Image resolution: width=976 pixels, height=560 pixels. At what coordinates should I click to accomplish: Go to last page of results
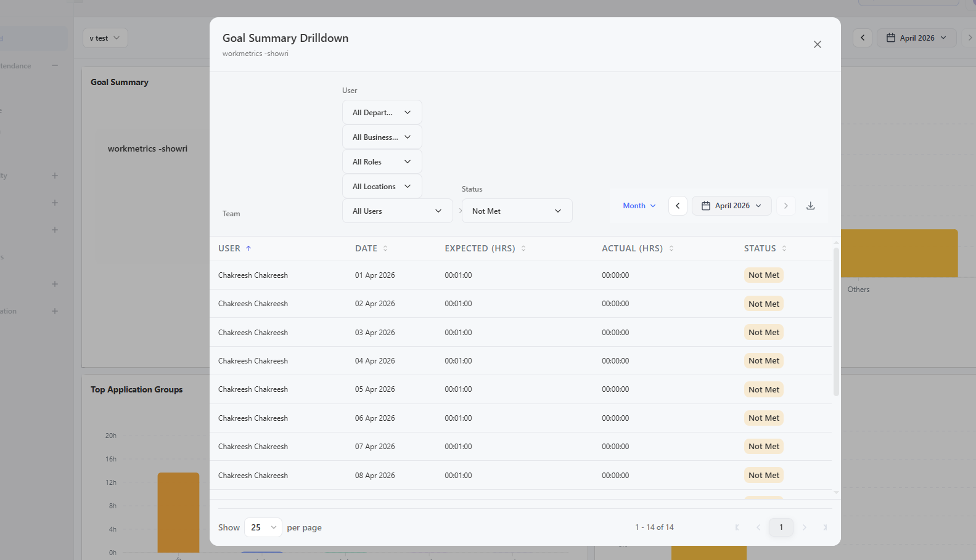[825, 527]
